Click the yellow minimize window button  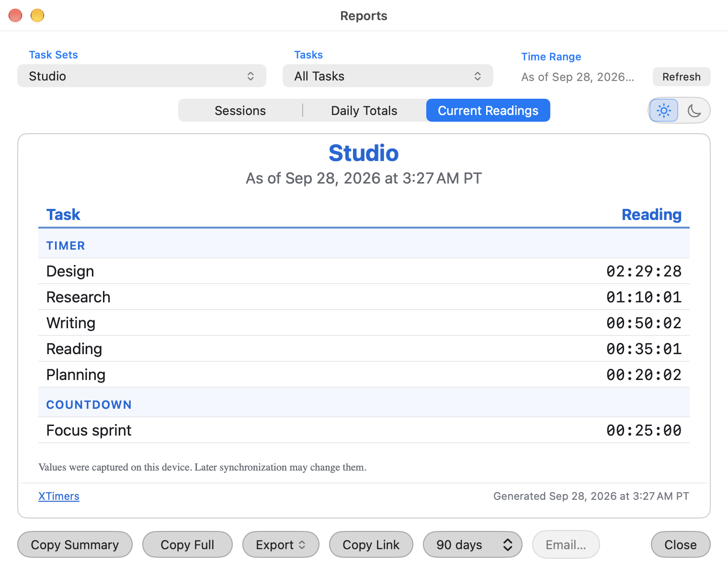pyautogui.click(x=37, y=16)
